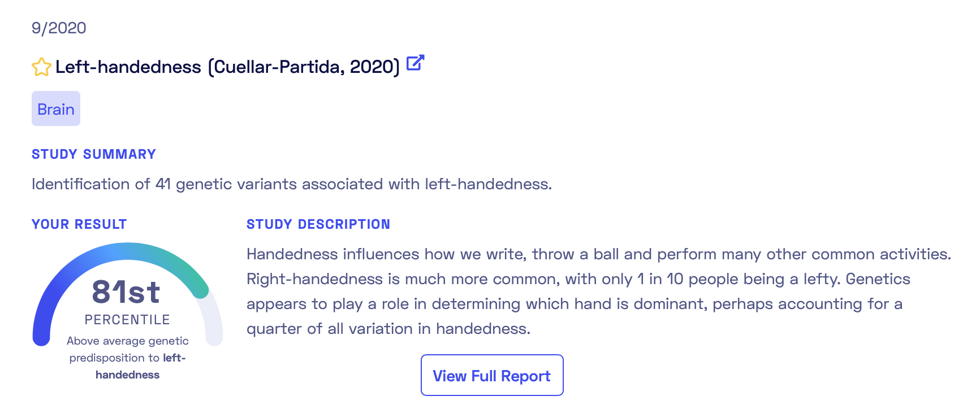Select the YOUR RESULT heading
980x409 pixels.
point(79,224)
